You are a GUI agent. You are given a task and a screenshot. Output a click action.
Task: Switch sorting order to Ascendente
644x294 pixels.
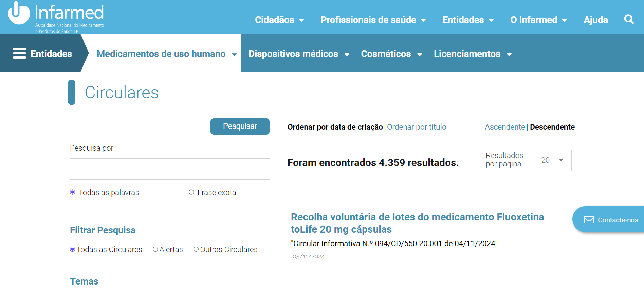tap(504, 127)
